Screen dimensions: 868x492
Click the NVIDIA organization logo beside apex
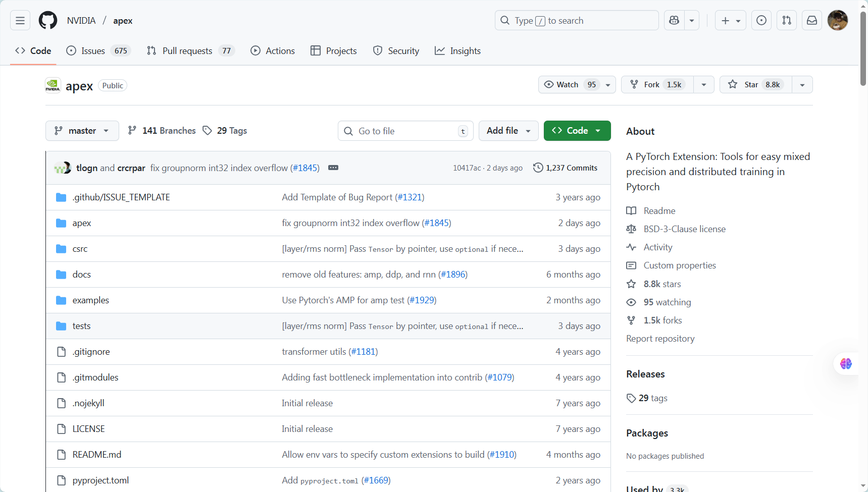[x=53, y=86]
